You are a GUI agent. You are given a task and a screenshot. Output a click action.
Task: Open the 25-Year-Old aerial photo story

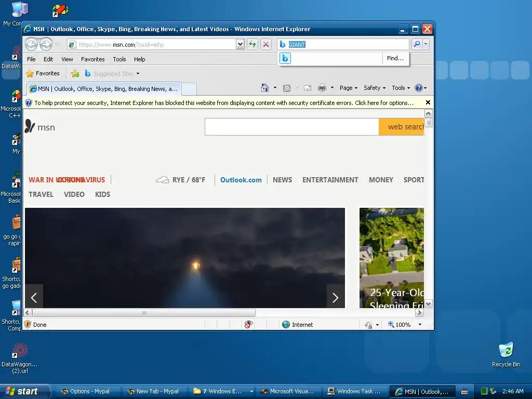pyautogui.click(x=392, y=258)
